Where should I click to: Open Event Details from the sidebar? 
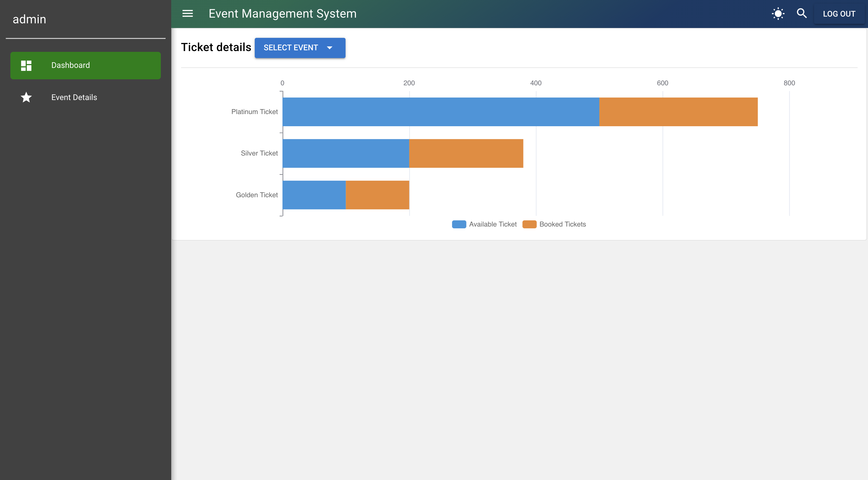(x=74, y=97)
